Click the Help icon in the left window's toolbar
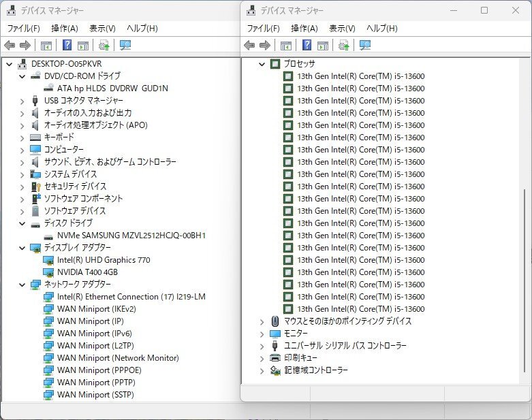This screenshot has height=420, width=532. click(x=67, y=46)
